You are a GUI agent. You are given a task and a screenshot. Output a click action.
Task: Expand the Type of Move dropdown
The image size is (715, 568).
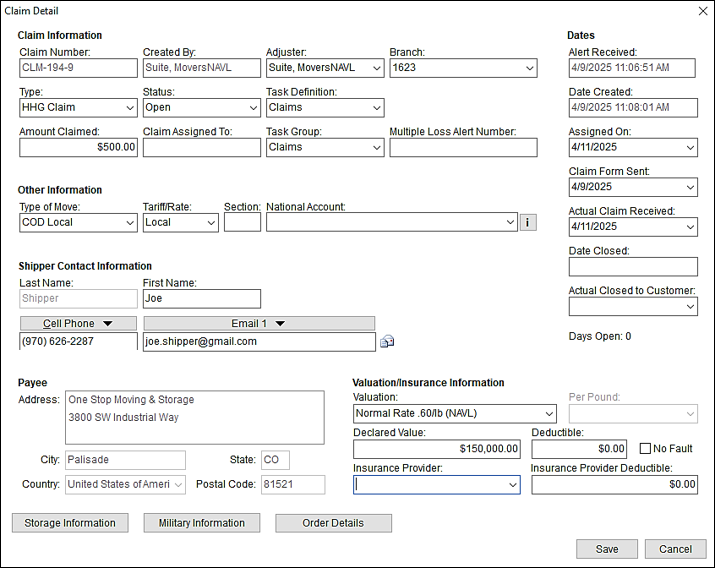[x=129, y=222]
